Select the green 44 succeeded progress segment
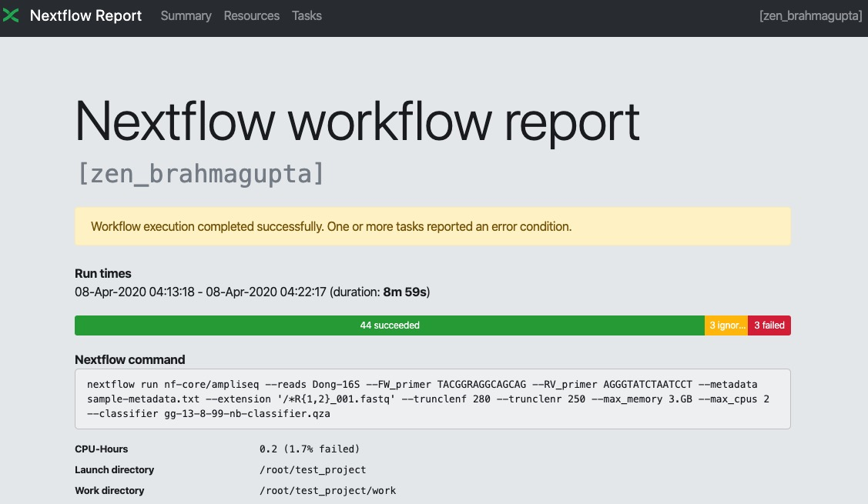Viewport: 868px width, 504px height. pos(390,325)
